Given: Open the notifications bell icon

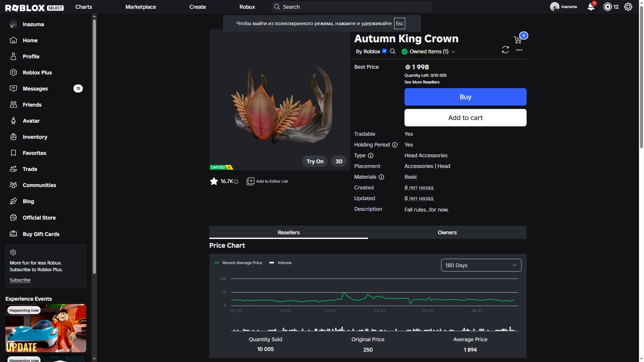Looking at the screenshot, I should [591, 7].
